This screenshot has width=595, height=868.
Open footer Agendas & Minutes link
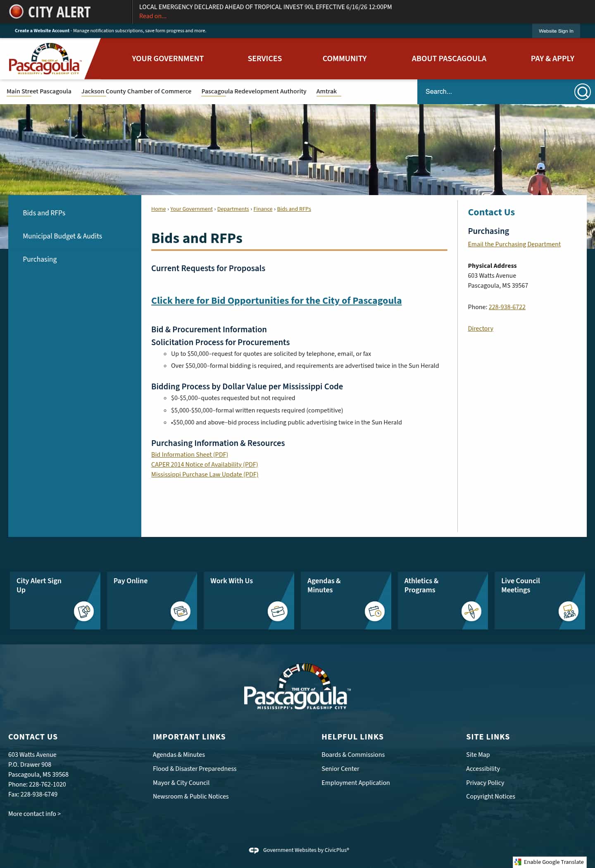coord(179,755)
